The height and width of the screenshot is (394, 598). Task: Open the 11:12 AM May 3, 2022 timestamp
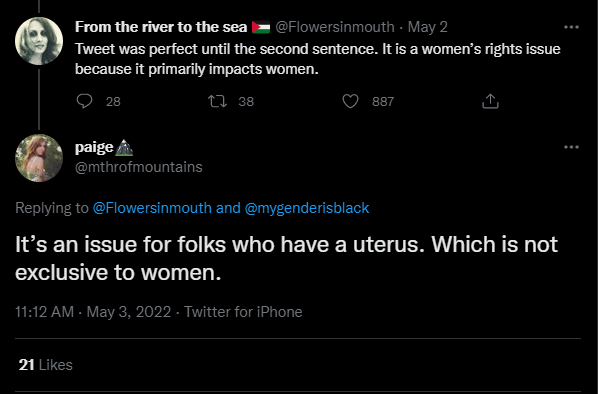(x=93, y=312)
